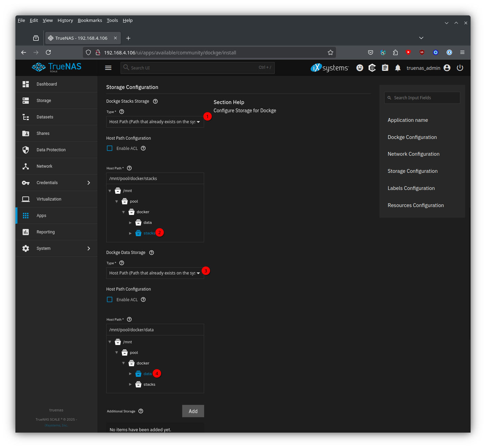The image size is (486, 448).
Task: Open the power menu icon
Action: 460,68
